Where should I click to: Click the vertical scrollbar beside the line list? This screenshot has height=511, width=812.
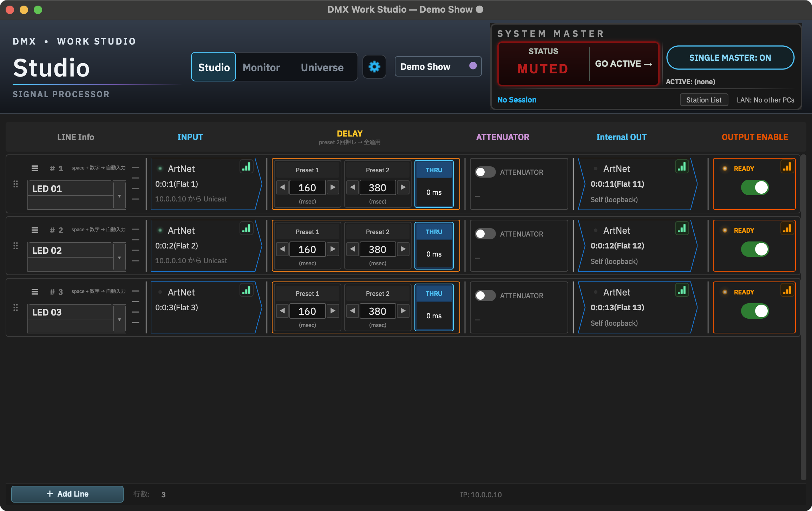coord(803,317)
